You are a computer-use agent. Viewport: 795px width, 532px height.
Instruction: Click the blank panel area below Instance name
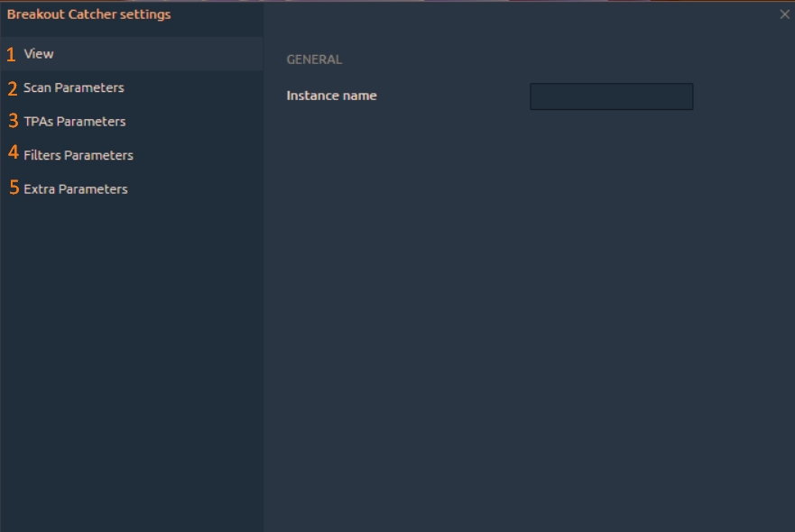click(528, 316)
